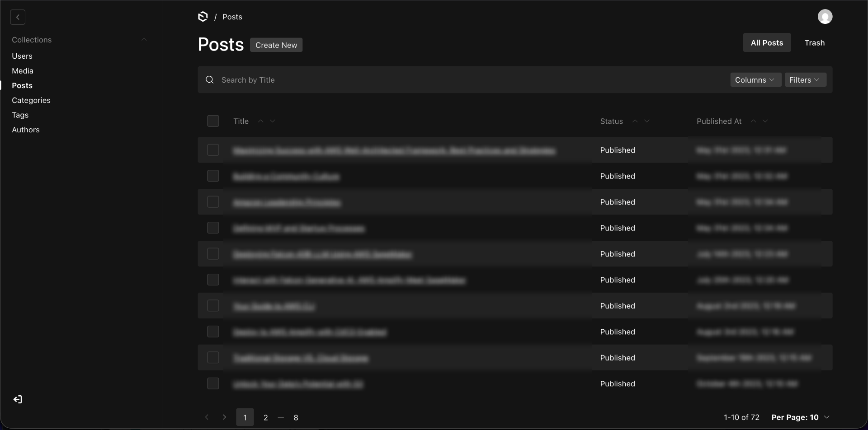This screenshot has width=868, height=430.
Task: Collapse the Collections group
Action: [144, 40]
